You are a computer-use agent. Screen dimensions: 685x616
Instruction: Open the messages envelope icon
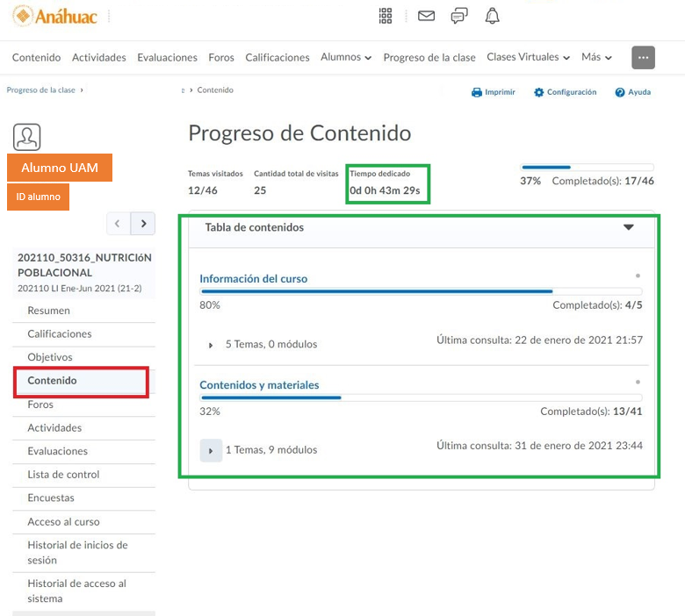point(426,16)
